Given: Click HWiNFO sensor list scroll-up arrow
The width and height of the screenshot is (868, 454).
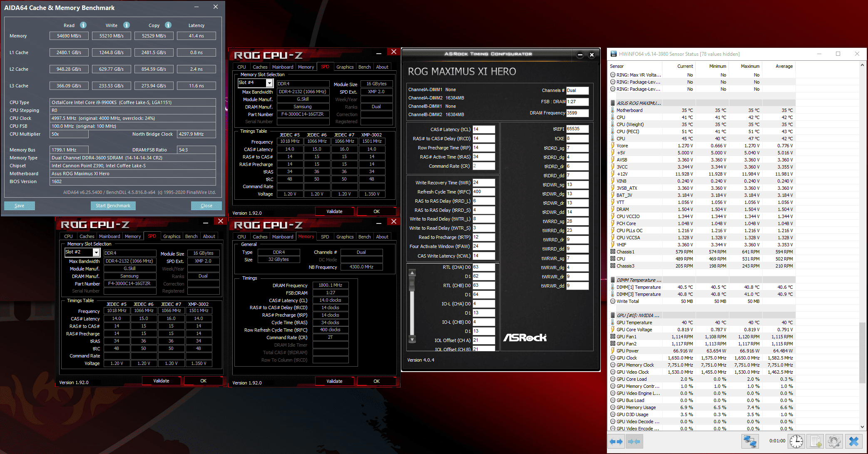Looking at the screenshot, I should coord(862,65).
